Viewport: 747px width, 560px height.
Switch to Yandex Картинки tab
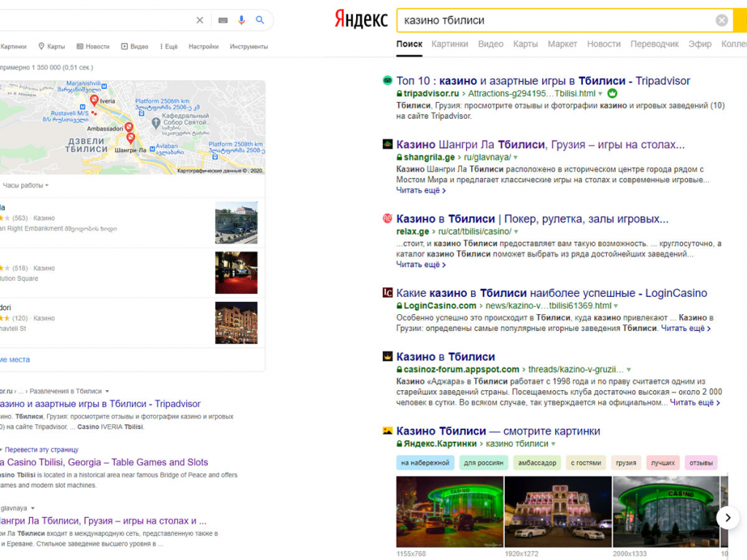tap(449, 44)
